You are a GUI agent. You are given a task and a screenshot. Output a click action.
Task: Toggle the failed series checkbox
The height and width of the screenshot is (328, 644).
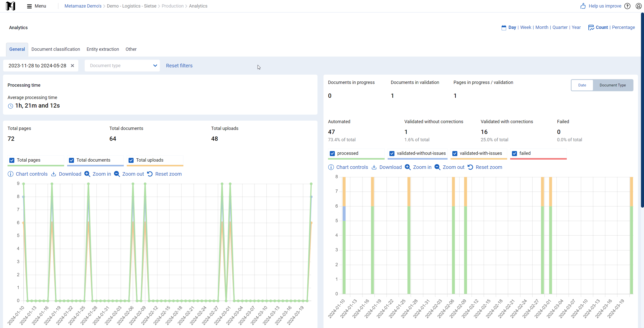tap(514, 153)
